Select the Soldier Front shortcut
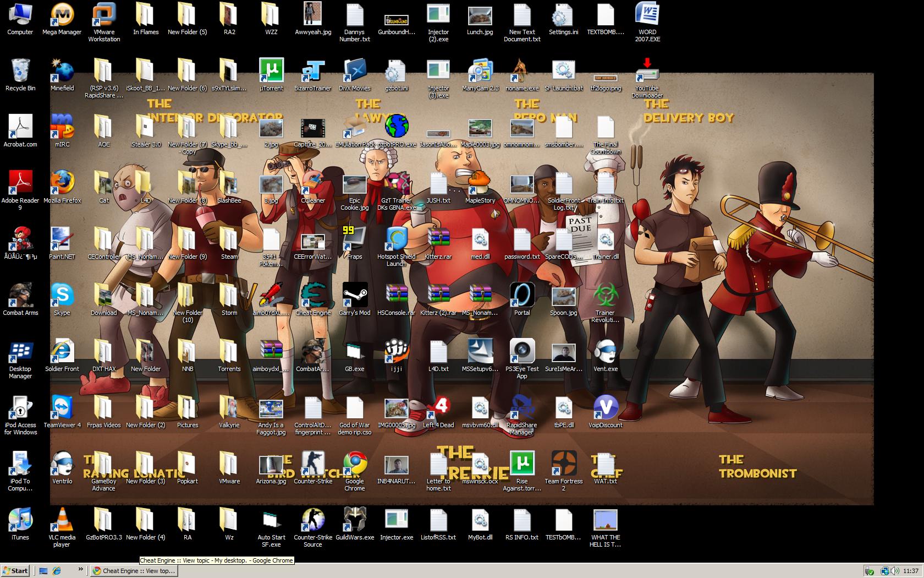This screenshot has width=924, height=578. 62,356
